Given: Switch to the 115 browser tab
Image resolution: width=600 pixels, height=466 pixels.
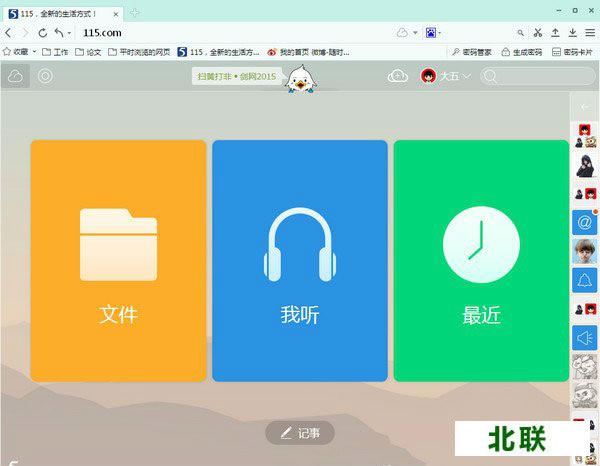Looking at the screenshot, I should pyautogui.click(x=60, y=13).
